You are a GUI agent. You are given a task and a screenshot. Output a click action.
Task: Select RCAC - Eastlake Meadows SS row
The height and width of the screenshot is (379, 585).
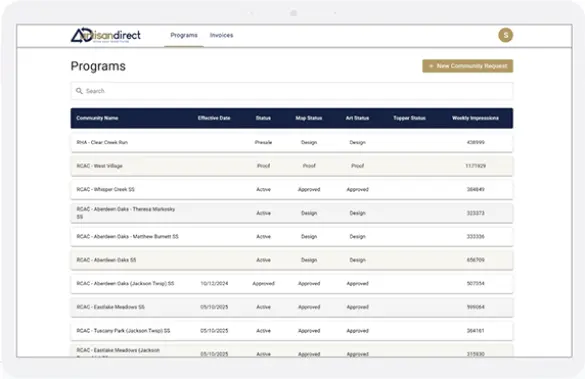[x=292, y=307]
